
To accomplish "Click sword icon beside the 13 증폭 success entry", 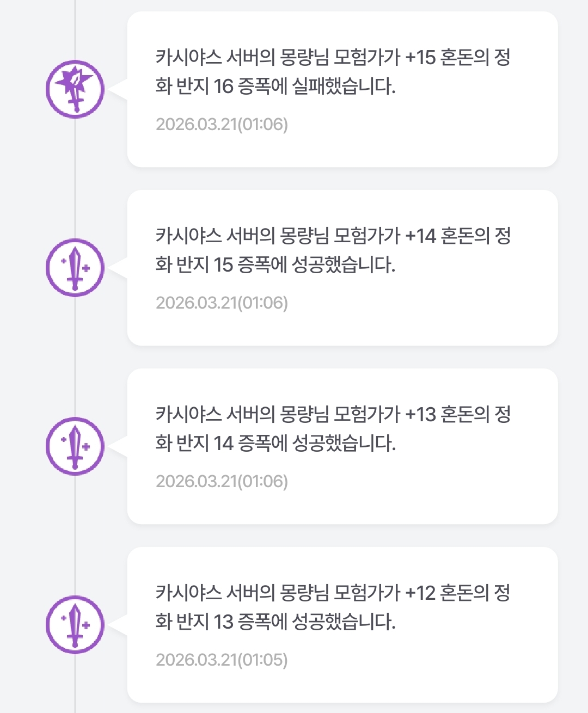I will tap(75, 625).
